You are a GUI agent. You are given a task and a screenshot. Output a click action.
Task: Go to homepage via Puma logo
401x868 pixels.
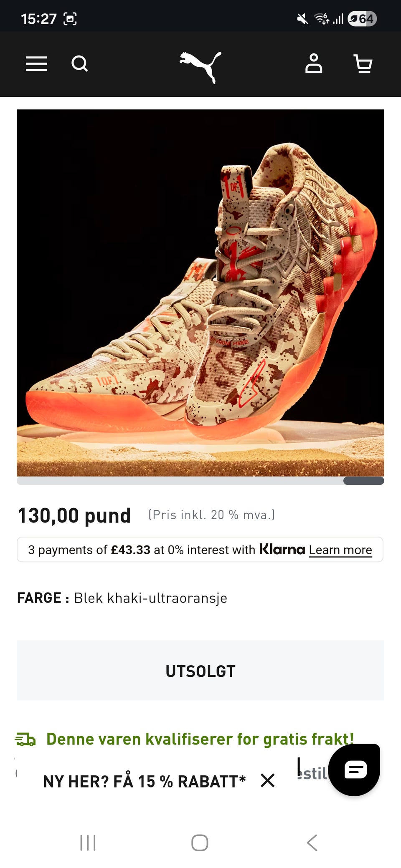(x=200, y=67)
